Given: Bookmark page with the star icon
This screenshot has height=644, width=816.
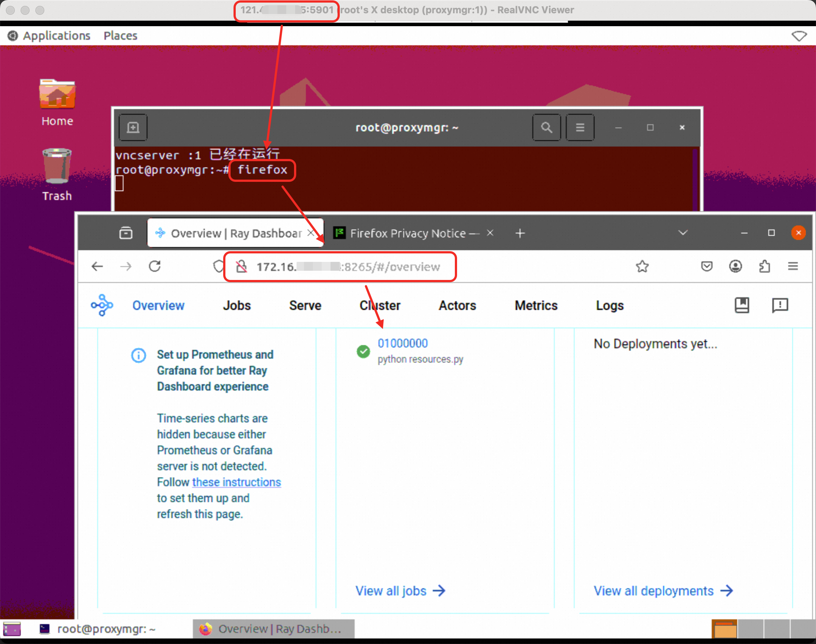Looking at the screenshot, I should click(x=642, y=267).
